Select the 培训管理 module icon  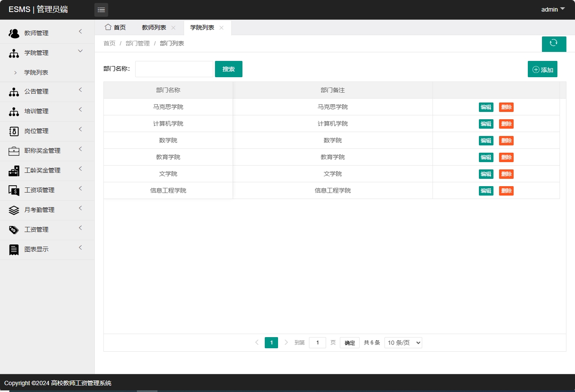coord(13,111)
